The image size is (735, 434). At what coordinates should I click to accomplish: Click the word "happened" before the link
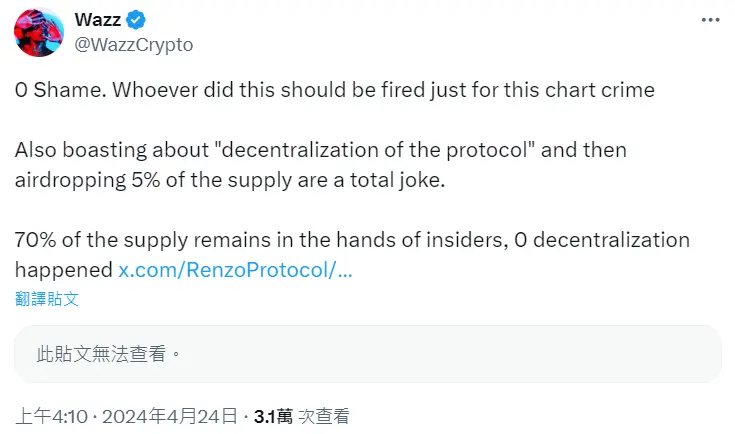[x=63, y=270]
